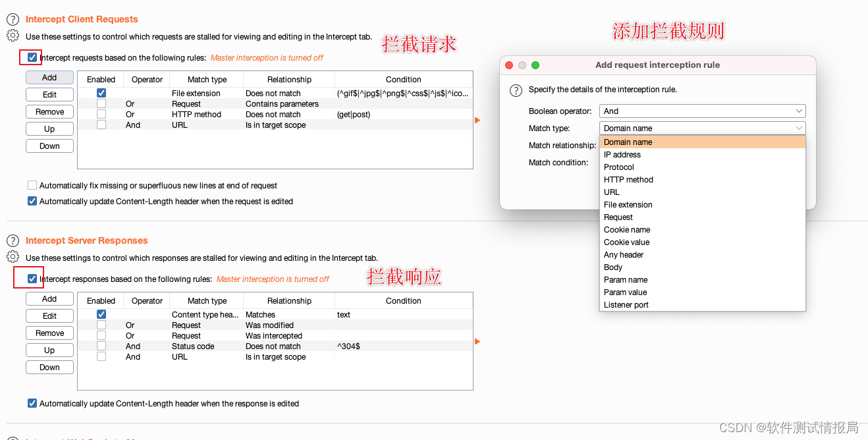Add a new response interception rule

49,299
